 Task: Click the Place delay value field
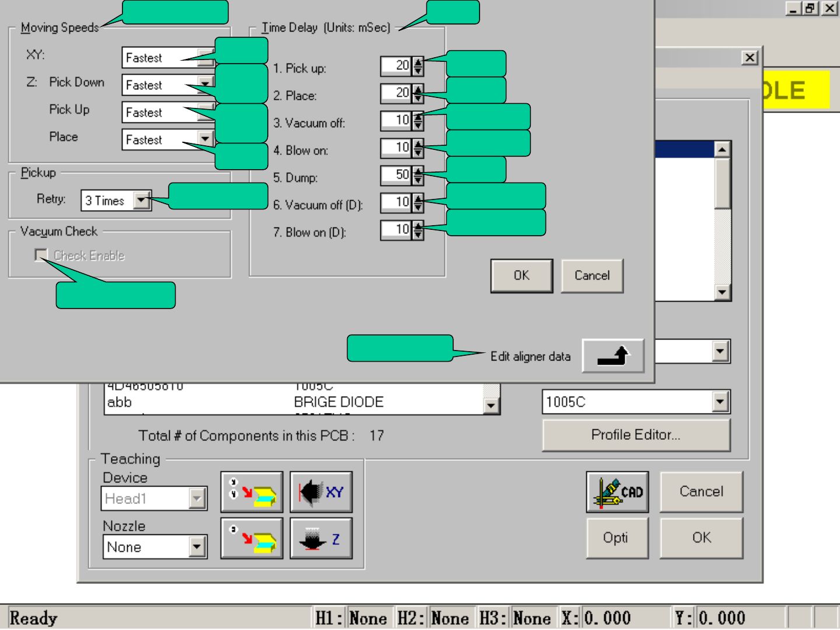coord(397,93)
